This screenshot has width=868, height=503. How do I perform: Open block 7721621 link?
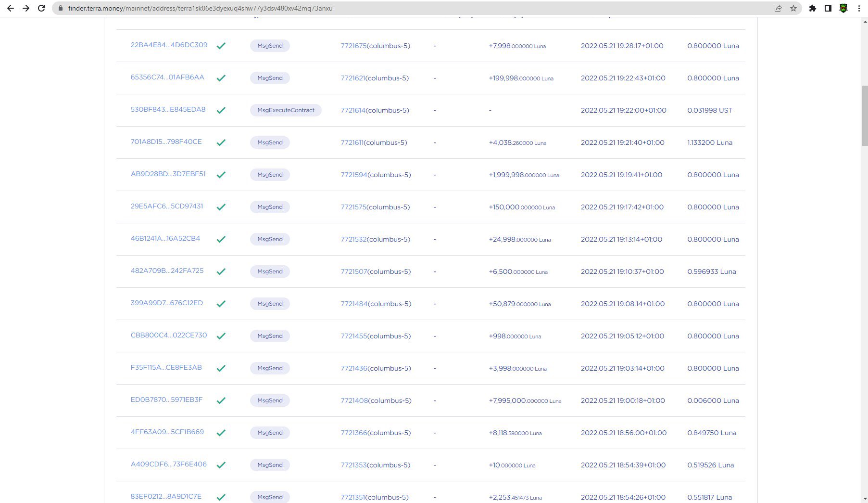point(353,78)
